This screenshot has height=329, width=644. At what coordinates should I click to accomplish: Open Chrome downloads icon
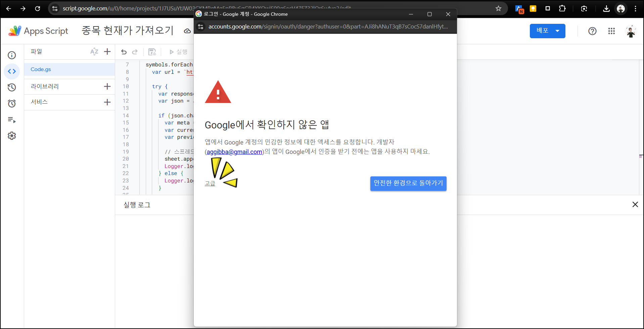[x=606, y=9]
